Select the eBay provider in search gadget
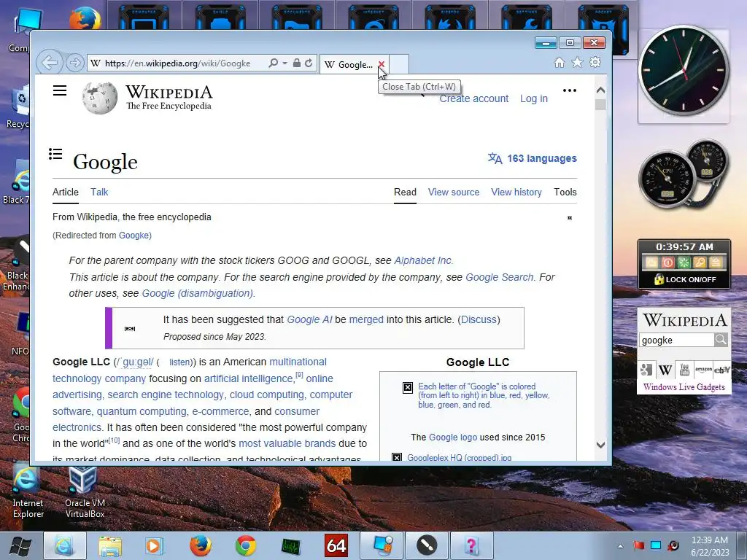This screenshot has height=560, width=747. 721,370
